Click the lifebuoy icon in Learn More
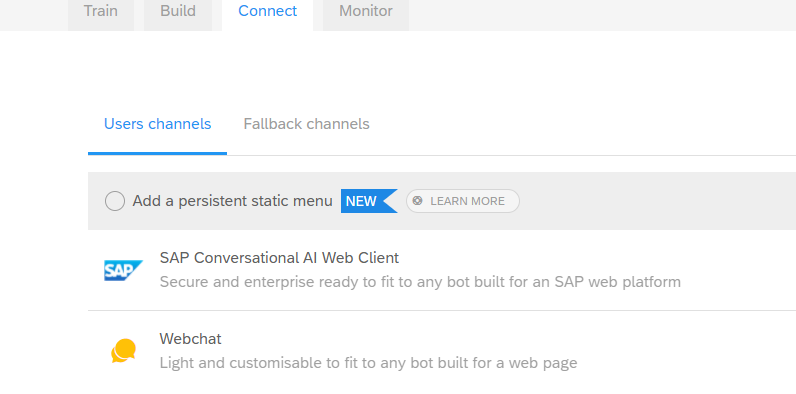This screenshot has height=394, width=796. pos(418,201)
